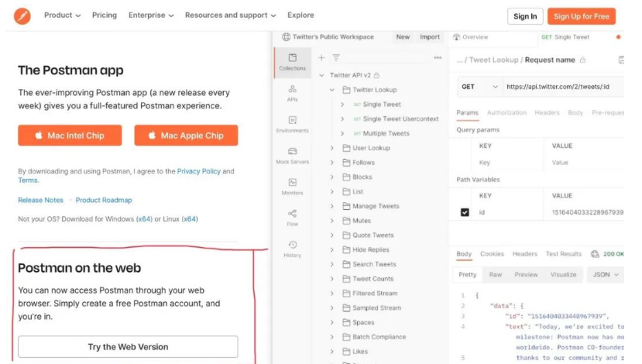Image resolution: width=642 pixels, height=364 pixels.
Task: Click the Apple icon on Mac Apple Chip
Action: [x=152, y=135]
